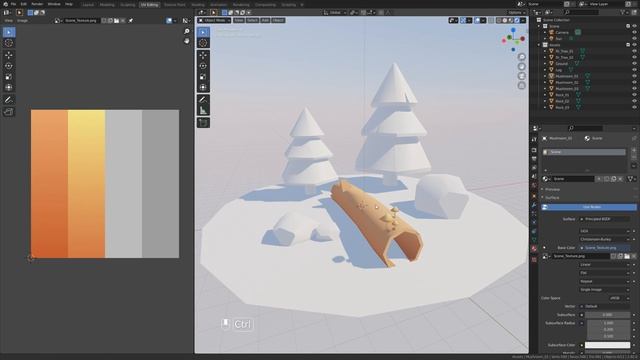The image size is (640, 360).
Task: Click the Use Nodes button
Action: point(589,207)
